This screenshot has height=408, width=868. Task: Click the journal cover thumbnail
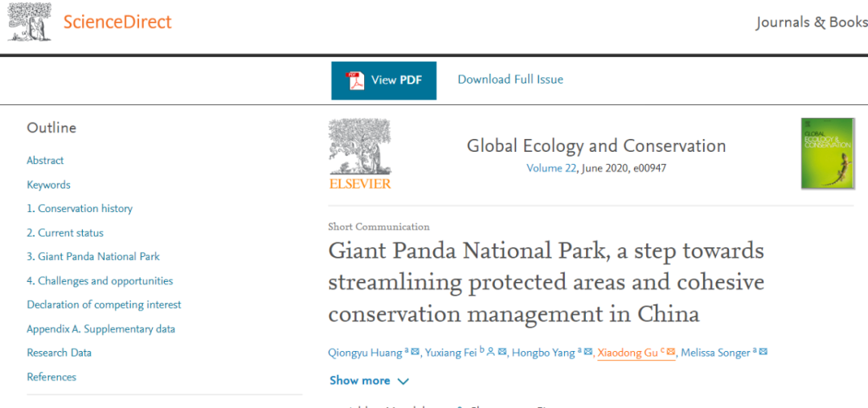pos(827,153)
